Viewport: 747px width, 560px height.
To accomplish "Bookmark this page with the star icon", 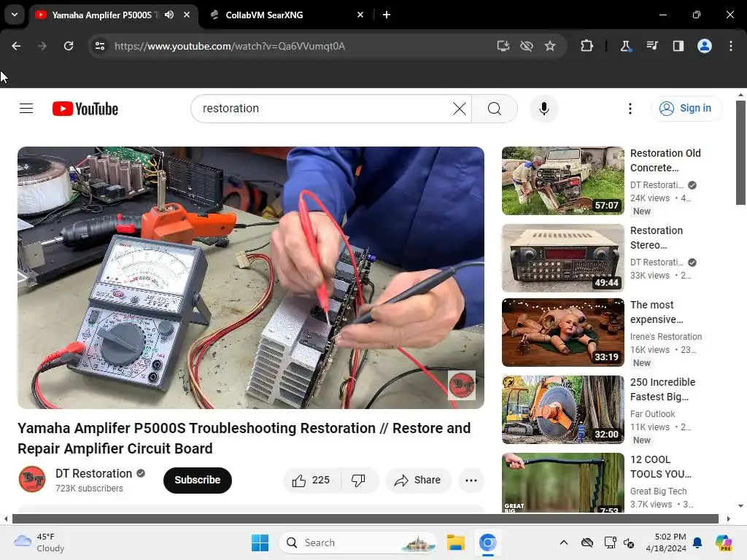I will click(x=550, y=46).
